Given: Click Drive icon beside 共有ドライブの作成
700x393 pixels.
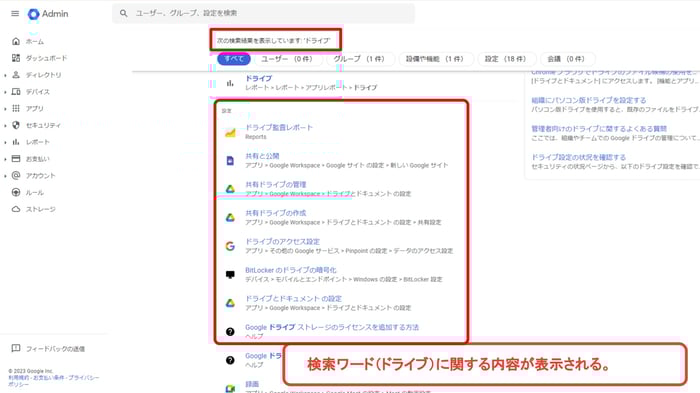Looking at the screenshot, I should tap(230, 217).
